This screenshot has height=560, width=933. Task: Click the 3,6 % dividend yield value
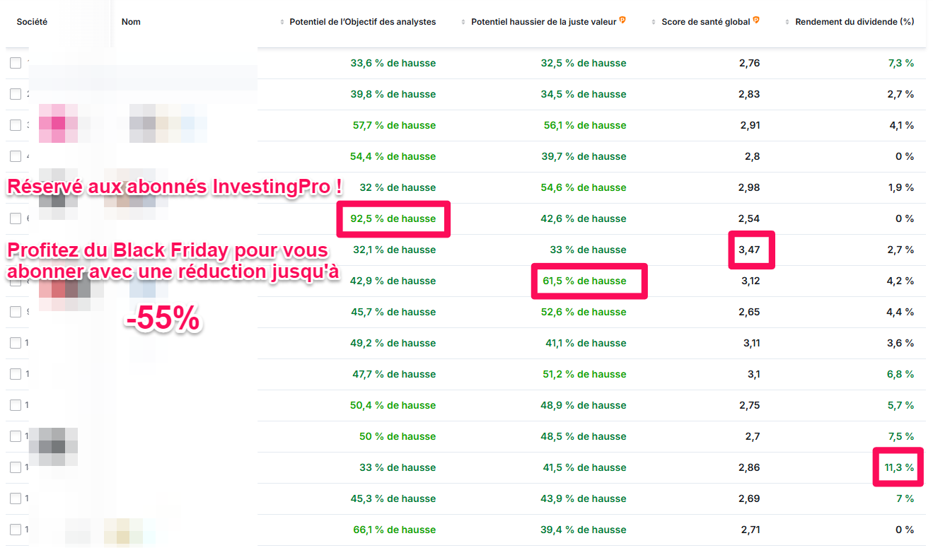(900, 343)
